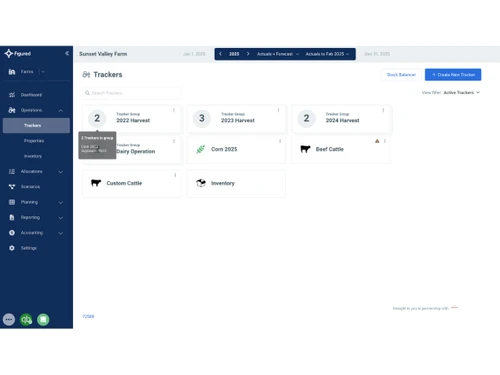Open the Scenarios menu item
This screenshot has height=375, width=500.
[x=30, y=187]
